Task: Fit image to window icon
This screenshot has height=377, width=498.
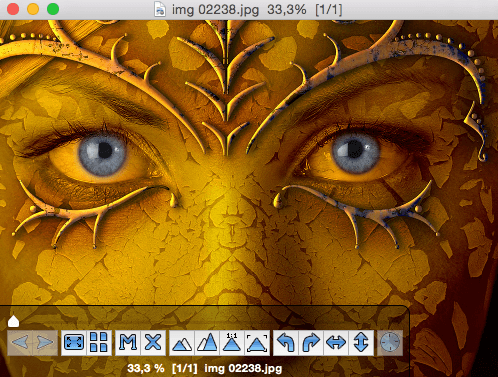Action: pyautogui.click(x=257, y=342)
